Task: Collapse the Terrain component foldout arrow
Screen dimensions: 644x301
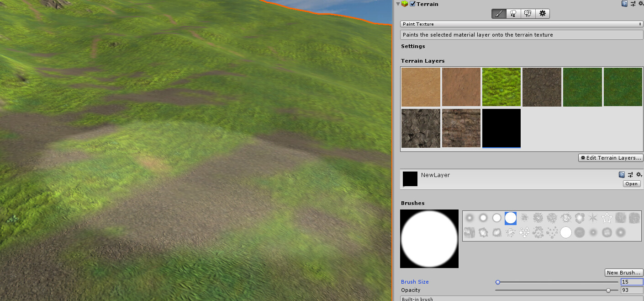Action: pyautogui.click(x=398, y=4)
